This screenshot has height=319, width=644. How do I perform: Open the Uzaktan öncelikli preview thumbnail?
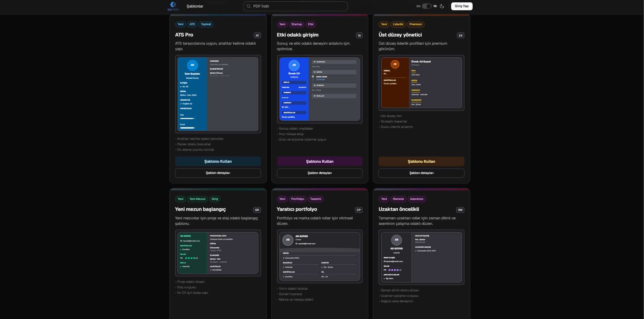click(421, 257)
